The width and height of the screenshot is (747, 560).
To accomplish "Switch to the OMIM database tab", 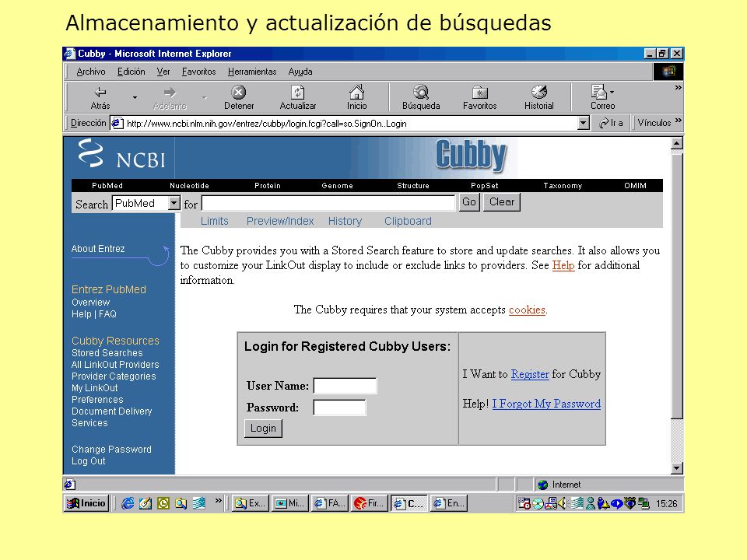I will click(x=635, y=186).
